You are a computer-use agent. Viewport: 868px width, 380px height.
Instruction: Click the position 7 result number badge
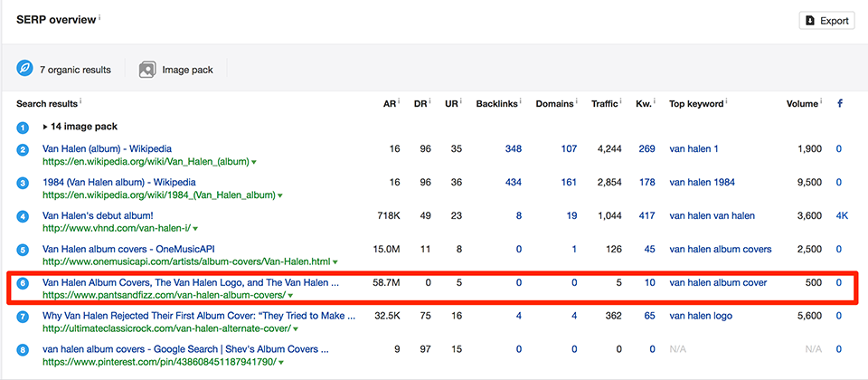(x=23, y=317)
